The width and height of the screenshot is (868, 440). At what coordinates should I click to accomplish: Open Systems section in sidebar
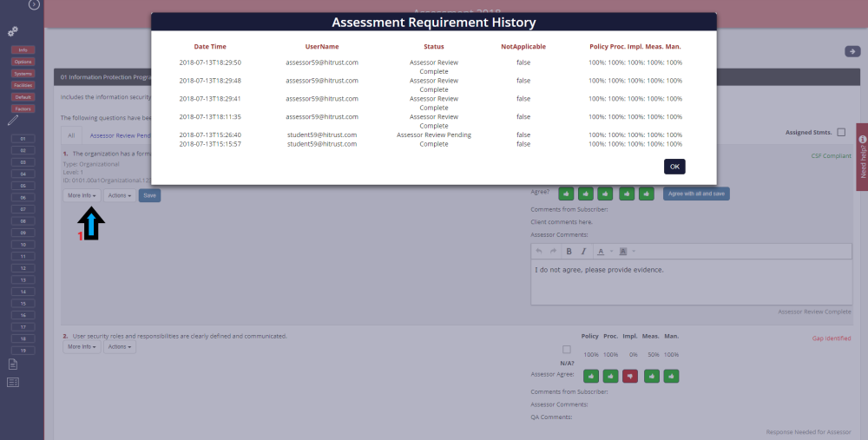tap(23, 74)
